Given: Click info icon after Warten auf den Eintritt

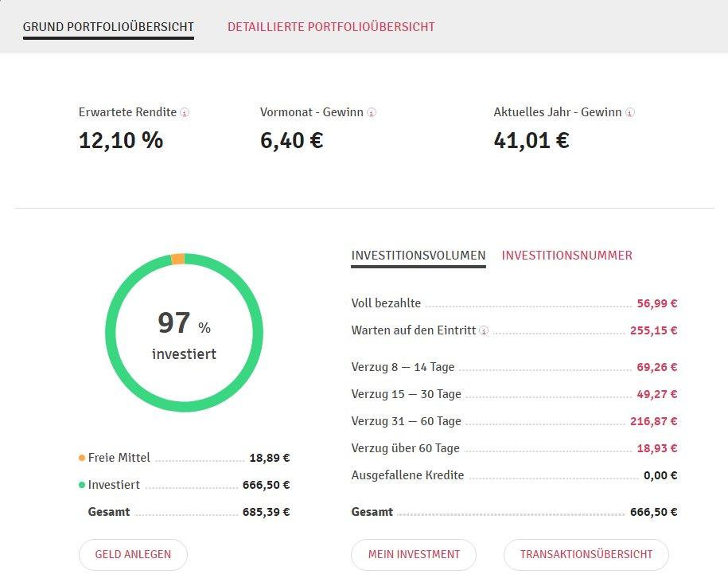Looking at the screenshot, I should 484,330.
